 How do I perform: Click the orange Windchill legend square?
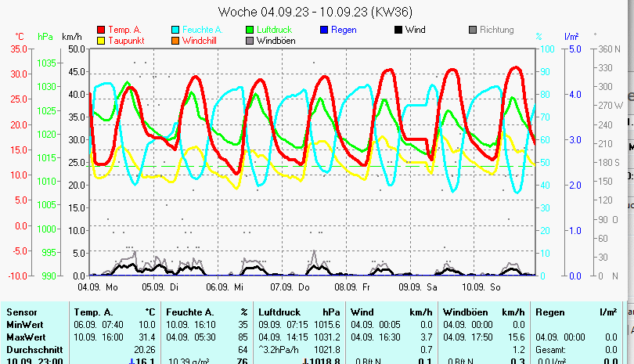[175, 41]
